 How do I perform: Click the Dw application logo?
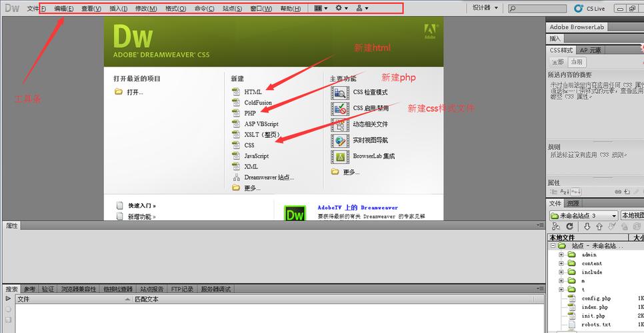click(12, 8)
